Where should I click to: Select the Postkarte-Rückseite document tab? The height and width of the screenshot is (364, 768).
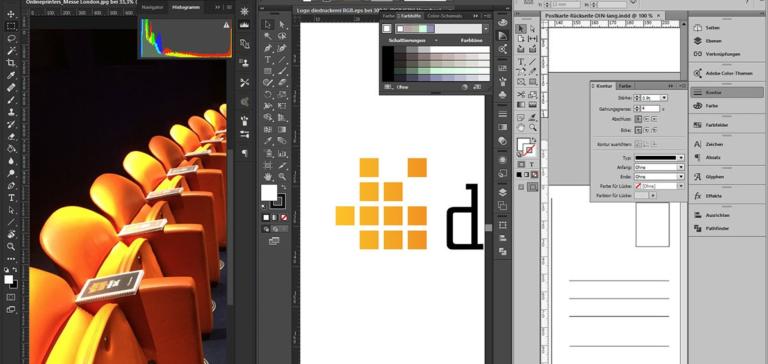click(603, 16)
